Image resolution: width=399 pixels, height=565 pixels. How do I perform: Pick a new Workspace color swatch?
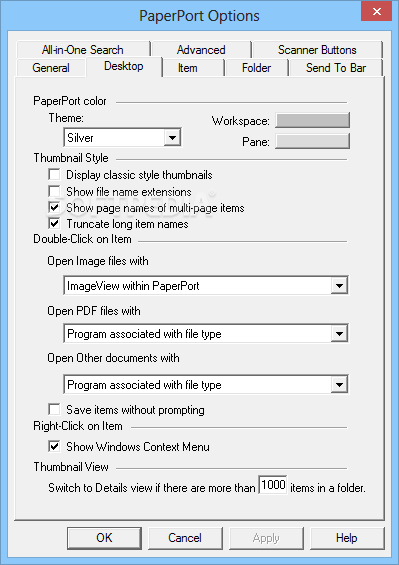pos(312,120)
